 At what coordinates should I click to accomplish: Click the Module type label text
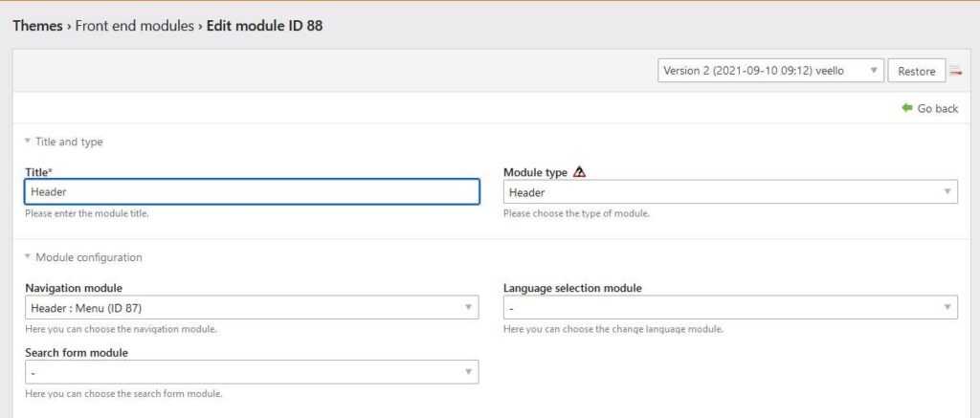(535, 172)
